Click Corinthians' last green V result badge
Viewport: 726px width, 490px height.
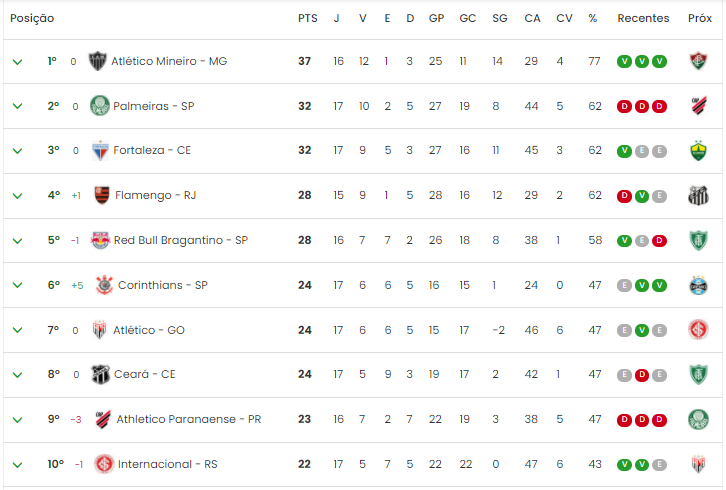click(x=659, y=285)
